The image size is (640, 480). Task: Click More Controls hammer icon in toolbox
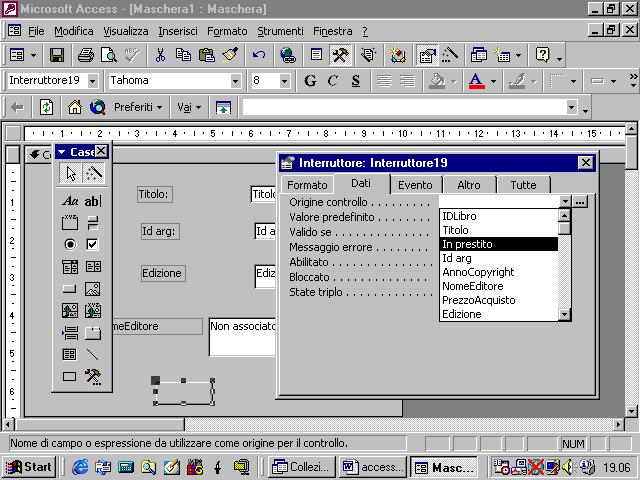coord(93,376)
